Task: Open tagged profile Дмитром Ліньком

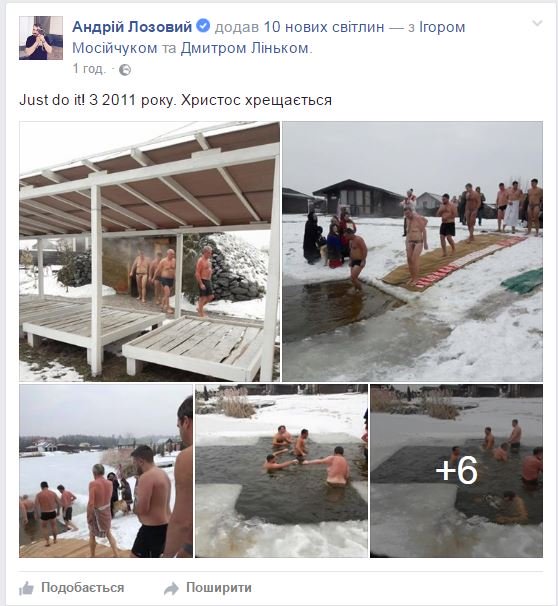Action: [245, 48]
